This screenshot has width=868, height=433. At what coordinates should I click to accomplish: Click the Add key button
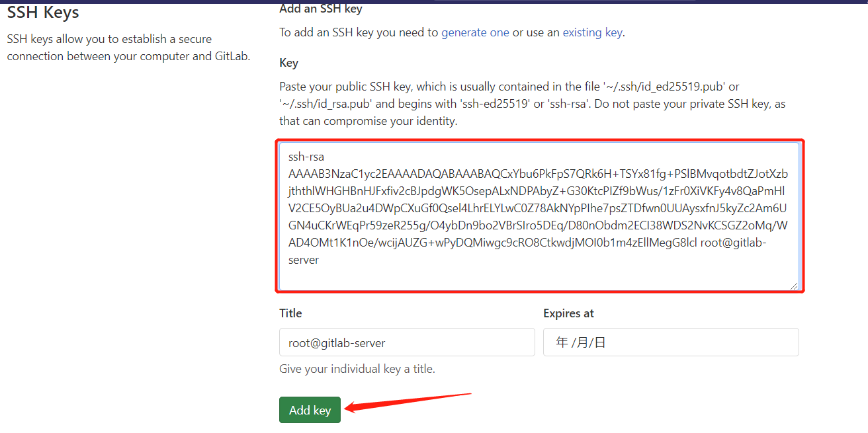point(310,410)
